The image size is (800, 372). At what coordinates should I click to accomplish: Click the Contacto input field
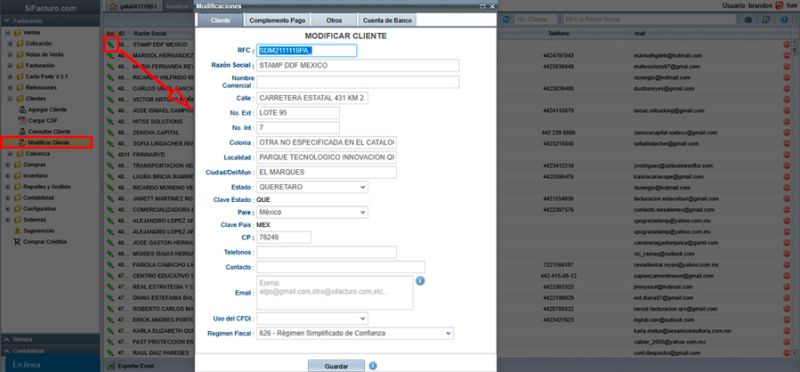[x=341, y=267]
